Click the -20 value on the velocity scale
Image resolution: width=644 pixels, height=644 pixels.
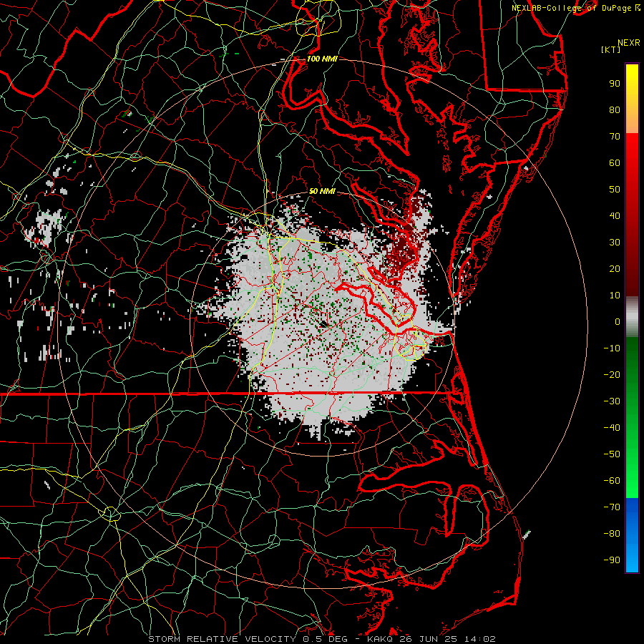pyautogui.click(x=612, y=374)
